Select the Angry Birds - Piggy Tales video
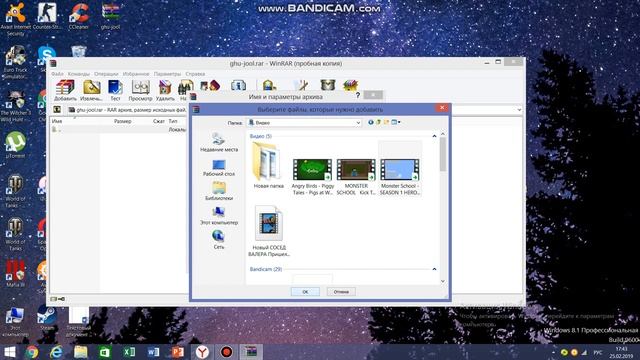Image resolution: width=640 pixels, height=360 pixels. coord(313,176)
